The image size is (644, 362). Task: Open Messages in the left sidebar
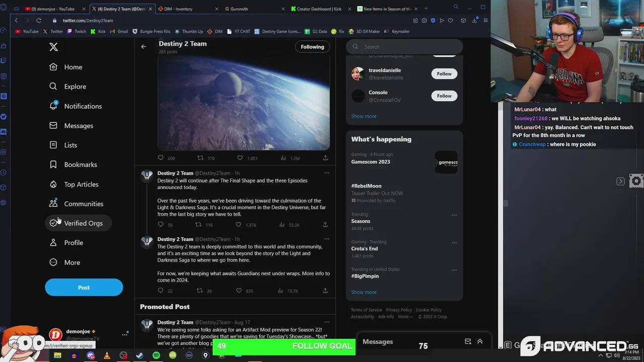click(x=71, y=126)
